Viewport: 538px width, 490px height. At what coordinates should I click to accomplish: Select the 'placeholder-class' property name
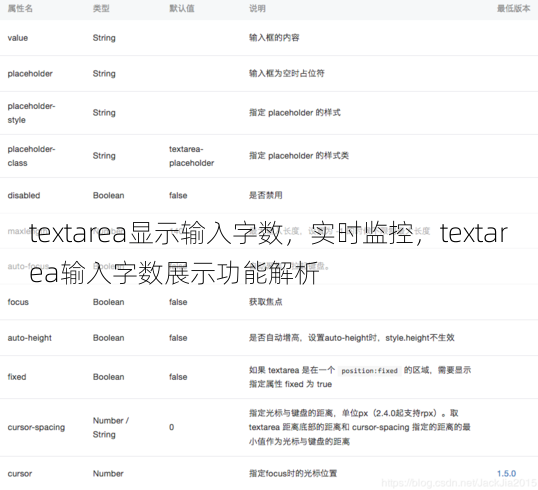(31, 156)
